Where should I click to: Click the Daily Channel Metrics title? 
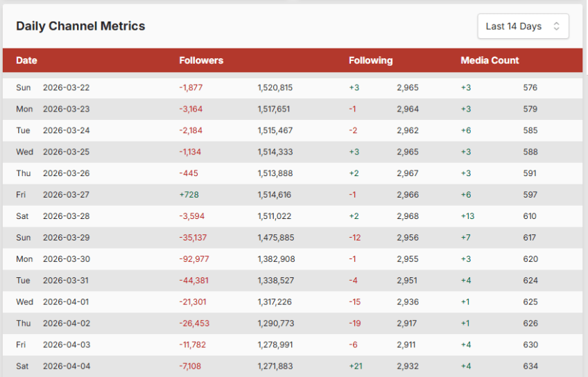coord(80,26)
